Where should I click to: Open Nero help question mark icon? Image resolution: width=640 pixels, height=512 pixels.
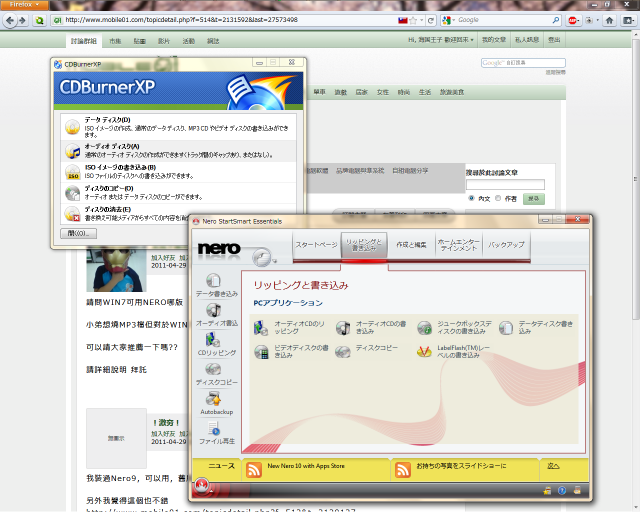562,490
